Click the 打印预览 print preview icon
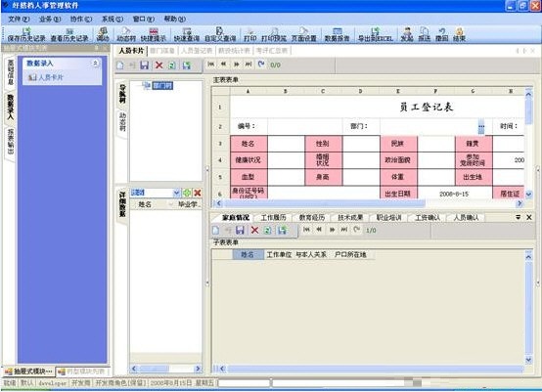 [x=274, y=35]
